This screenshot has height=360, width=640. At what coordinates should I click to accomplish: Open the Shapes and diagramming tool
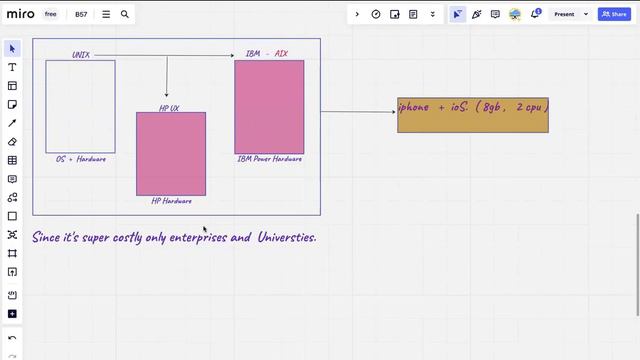[x=12, y=198]
